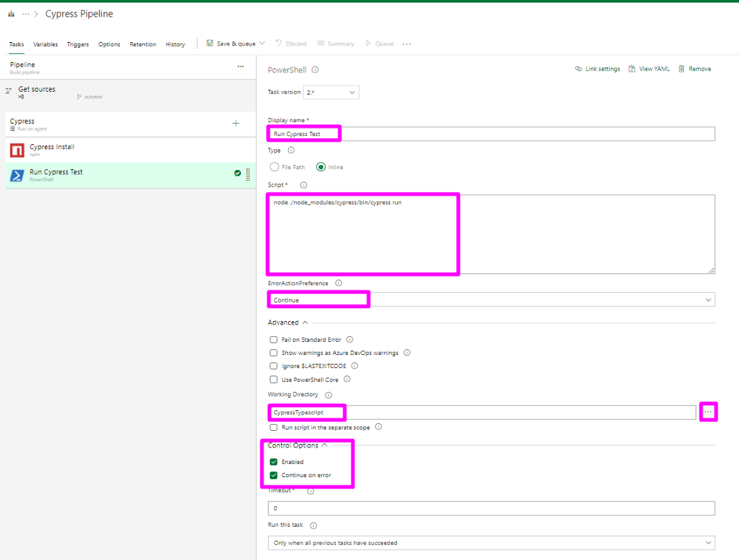Click the Display name input field

point(491,134)
